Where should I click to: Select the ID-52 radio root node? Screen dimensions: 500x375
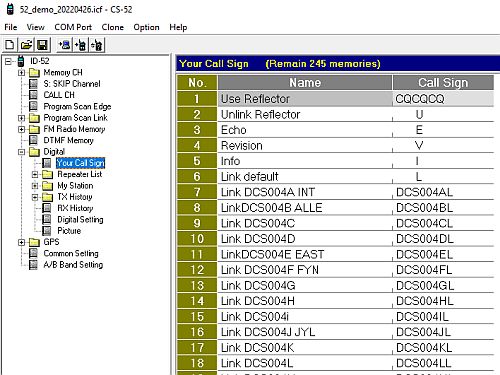(40, 61)
